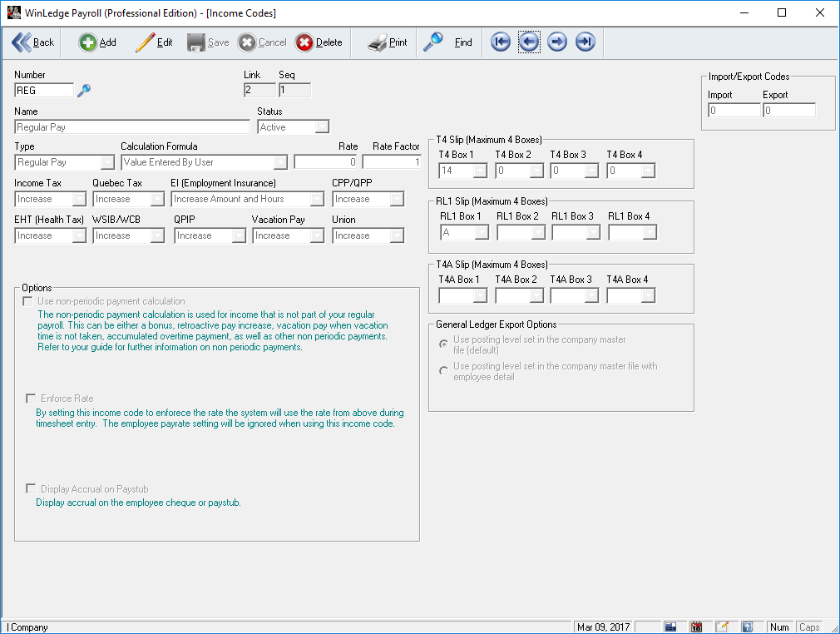Add a new income code
The image size is (840, 634).
click(x=97, y=42)
